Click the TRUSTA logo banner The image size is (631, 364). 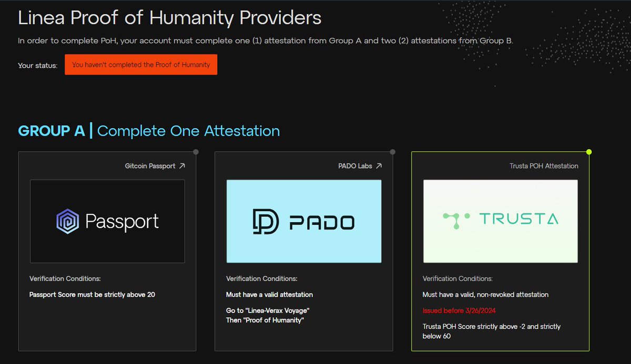[501, 221]
